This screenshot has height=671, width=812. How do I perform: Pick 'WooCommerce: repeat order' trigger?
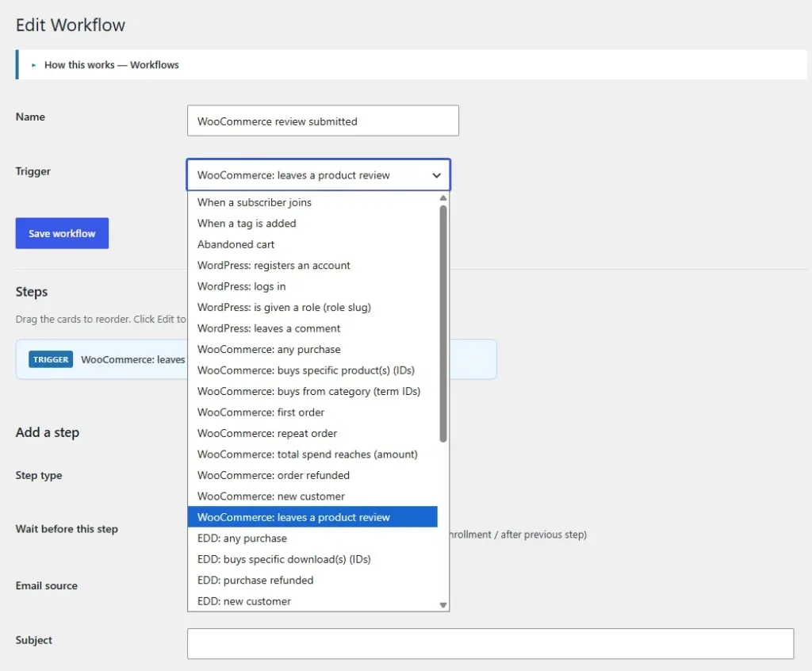point(312,433)
